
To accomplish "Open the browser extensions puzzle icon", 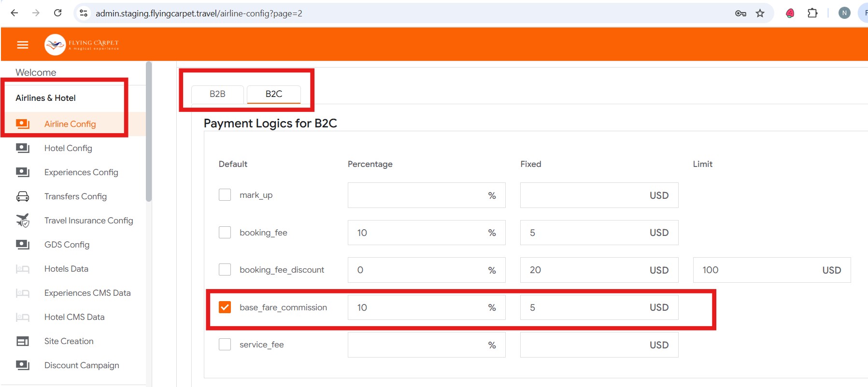I will pyautogui.click(x=812, y=13).
